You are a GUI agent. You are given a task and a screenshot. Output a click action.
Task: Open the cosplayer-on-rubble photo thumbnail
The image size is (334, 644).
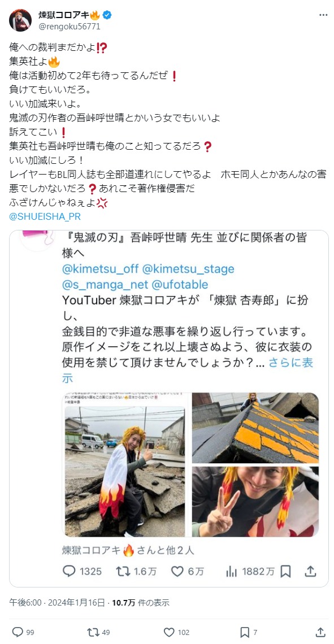click(125, 464)
